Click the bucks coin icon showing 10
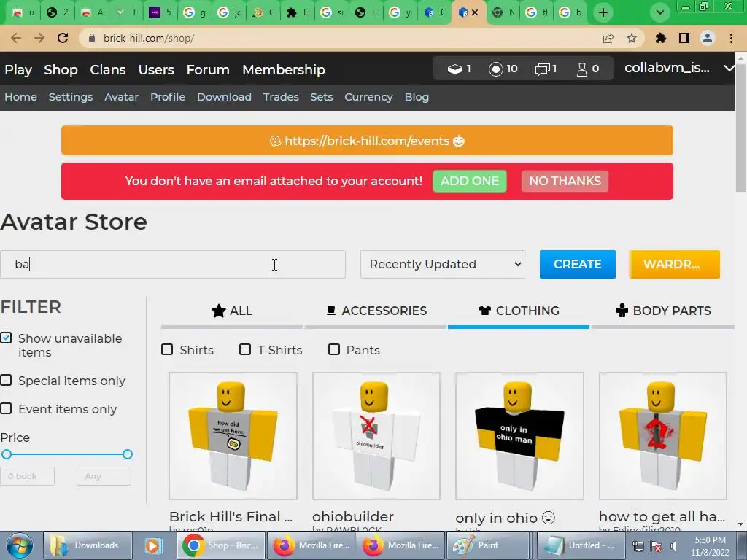747x560 pixels. tap(495, 69)
